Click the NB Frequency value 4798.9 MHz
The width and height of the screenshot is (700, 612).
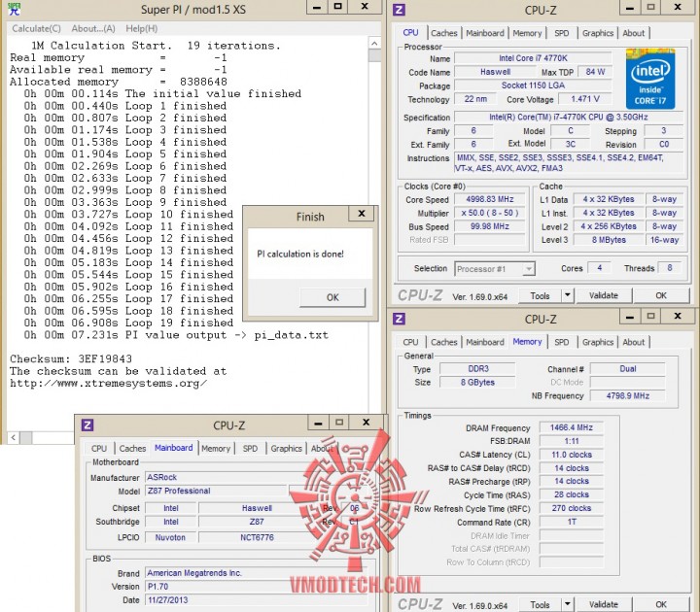627,395
